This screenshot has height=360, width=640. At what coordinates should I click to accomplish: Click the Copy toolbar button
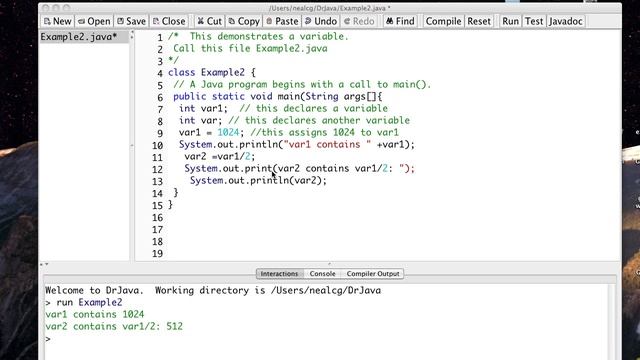[x=244, y=21]
